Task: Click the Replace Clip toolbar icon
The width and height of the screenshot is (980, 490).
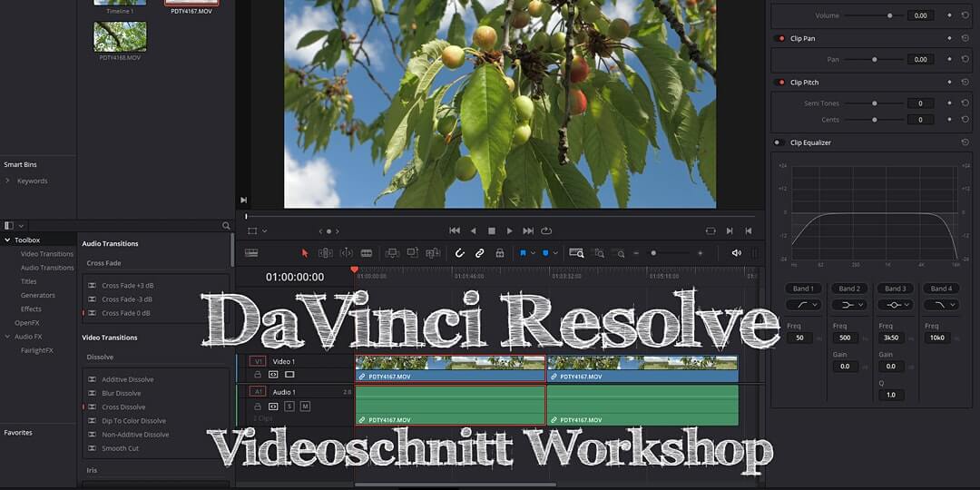Action: click(433, 253)
